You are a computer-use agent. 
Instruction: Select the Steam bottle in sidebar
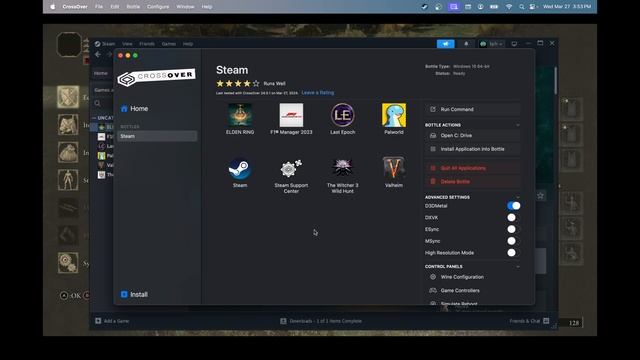[x=157, y=136]
